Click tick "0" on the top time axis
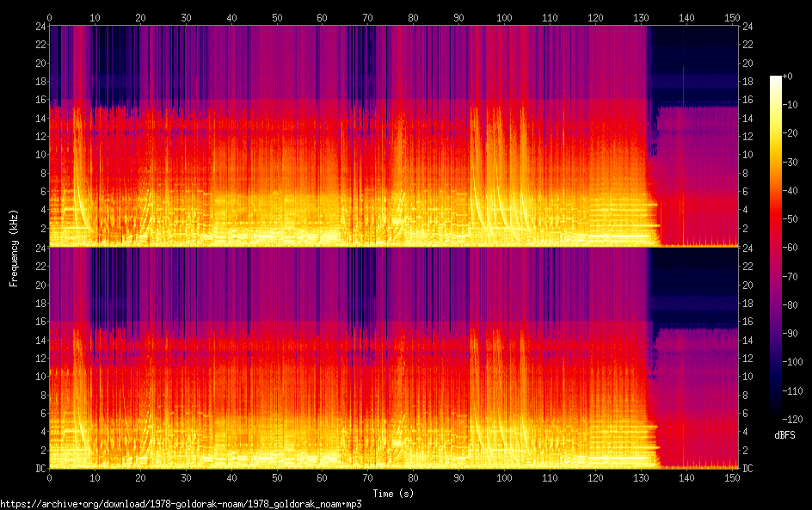This screenshot has height=510, width=812. click(49, 18)
